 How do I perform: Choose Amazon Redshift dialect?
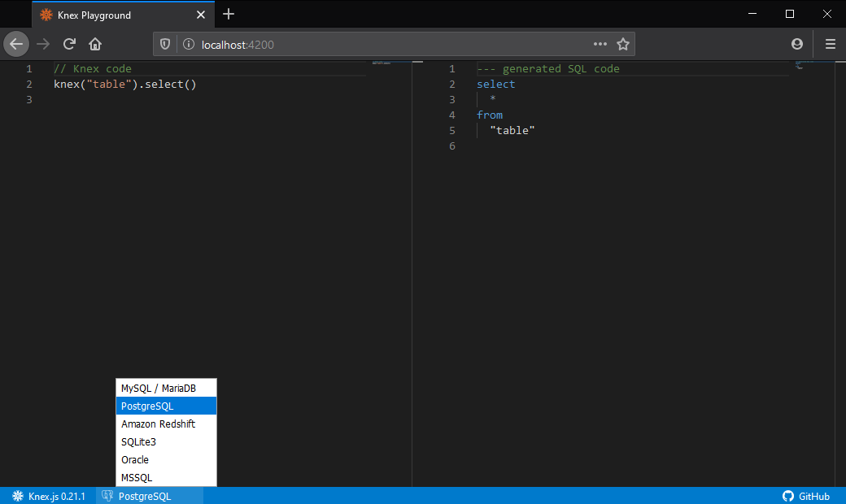166,424
